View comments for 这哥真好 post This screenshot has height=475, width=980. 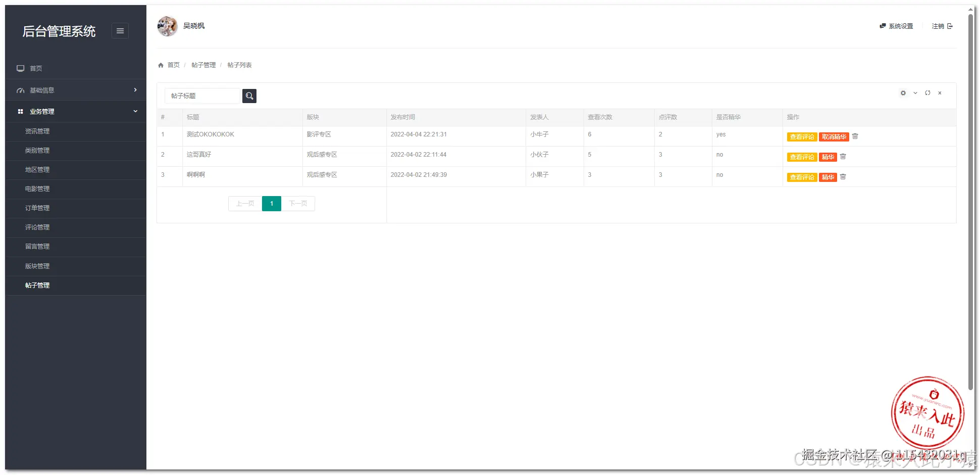[x=802, y=157]
